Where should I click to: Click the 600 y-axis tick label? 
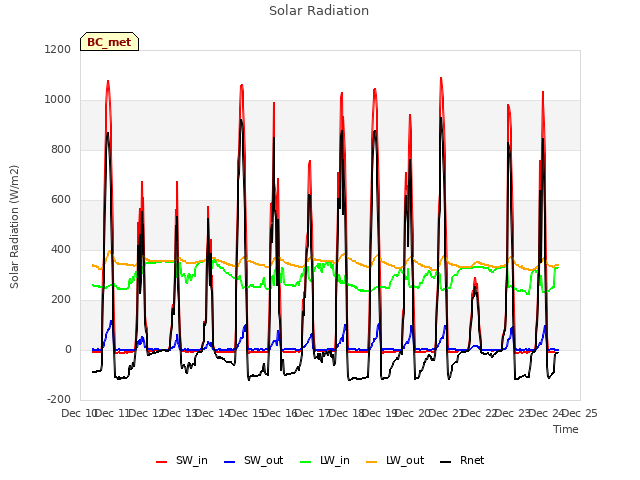coord(61,200)
